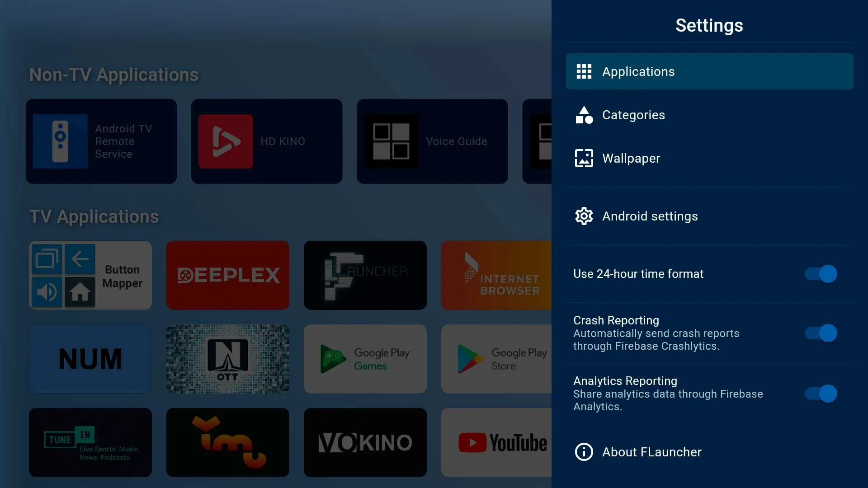Open the DEEPLEX app tile
The height and width of the screenshot is (488, 868).
[228, 275]
